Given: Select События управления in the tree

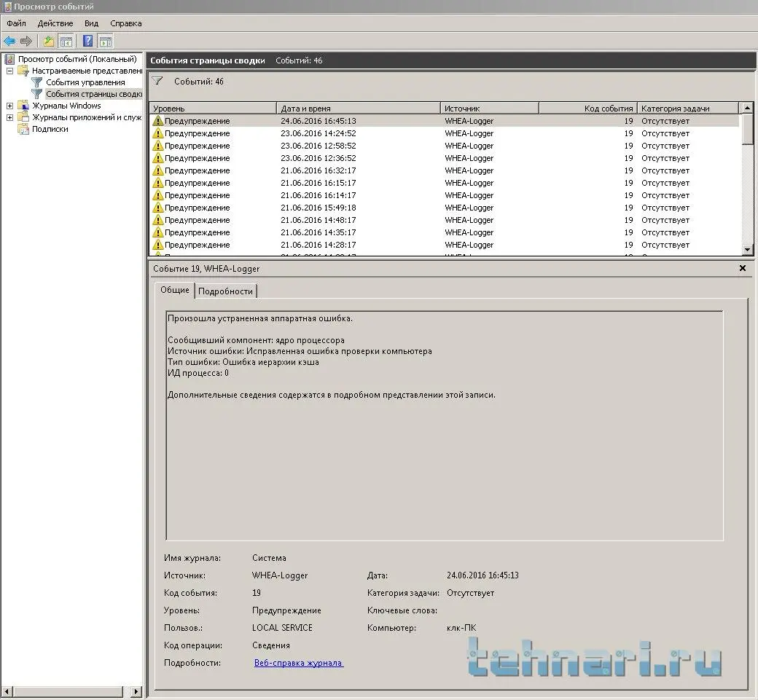Looking at the screenshot, I should [x=85, y=82].
